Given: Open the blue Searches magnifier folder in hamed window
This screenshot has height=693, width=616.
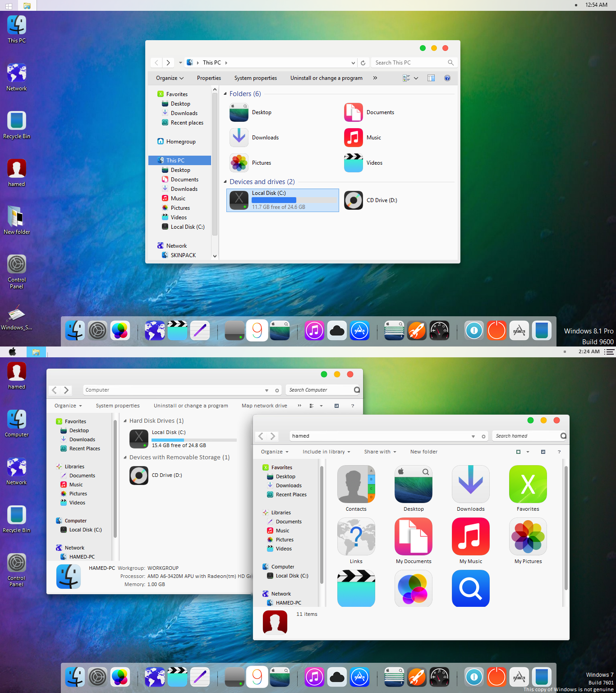Looking at the screenshot, I should [471, 588].
